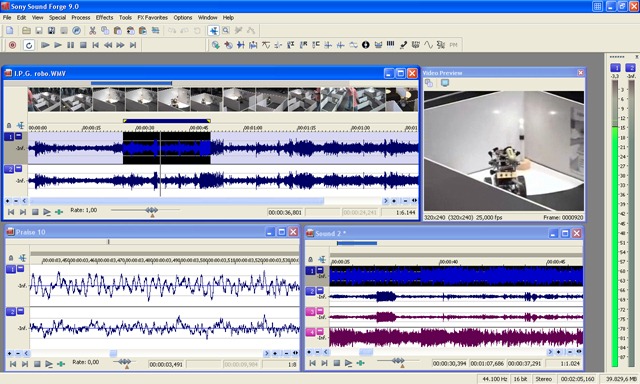Click the lock icon in Praise 10 window ruler
Image resolution: width=640 pixels, height=384 pixels.
tap(11, 258)
